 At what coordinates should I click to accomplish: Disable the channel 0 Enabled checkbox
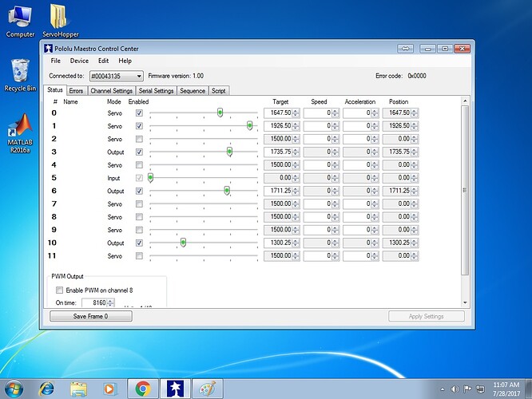coord(140,113)
